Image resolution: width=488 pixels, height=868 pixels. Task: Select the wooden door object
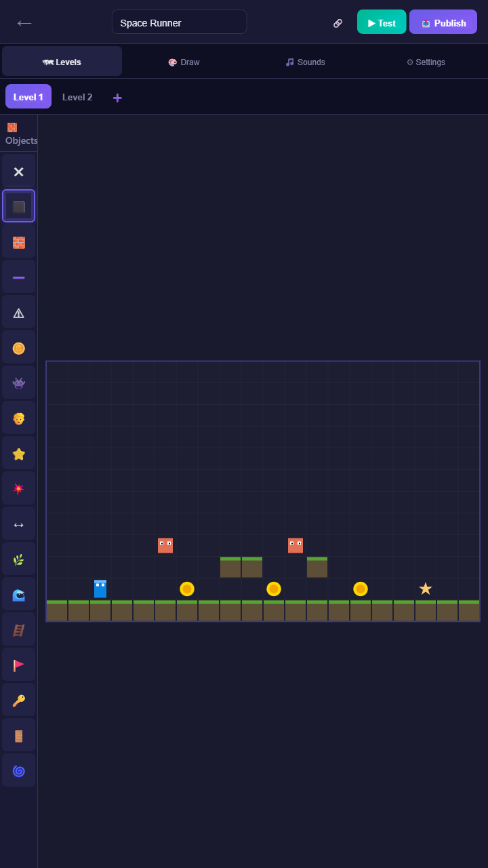pyautogui.click(x=18, y=736)
